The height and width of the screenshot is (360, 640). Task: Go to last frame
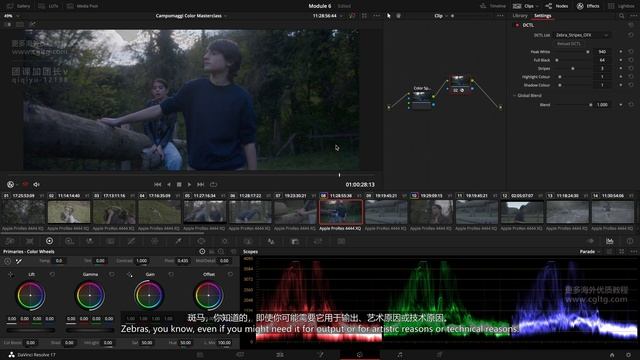pos(200,184)
